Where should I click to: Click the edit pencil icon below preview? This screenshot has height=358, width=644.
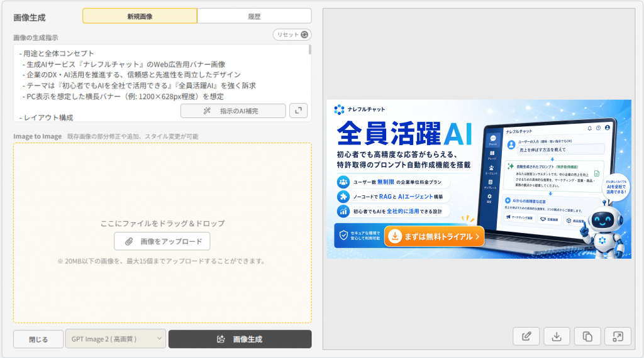pos(526,337)
